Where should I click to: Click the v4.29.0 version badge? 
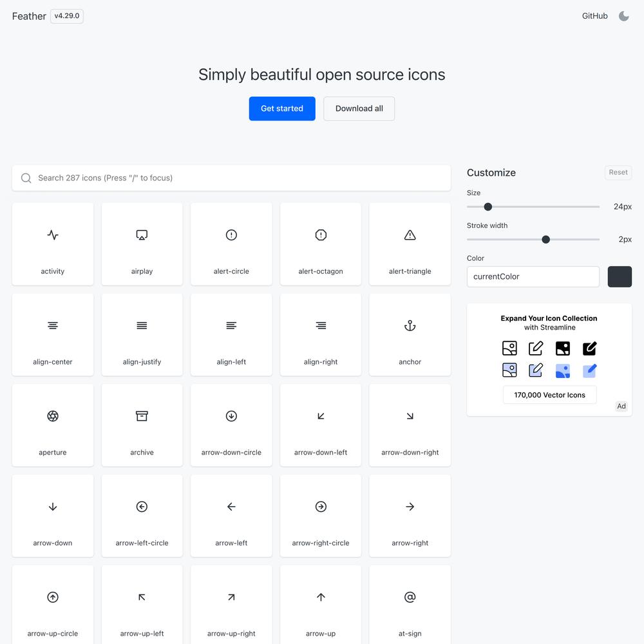click(x=66, y=16)
